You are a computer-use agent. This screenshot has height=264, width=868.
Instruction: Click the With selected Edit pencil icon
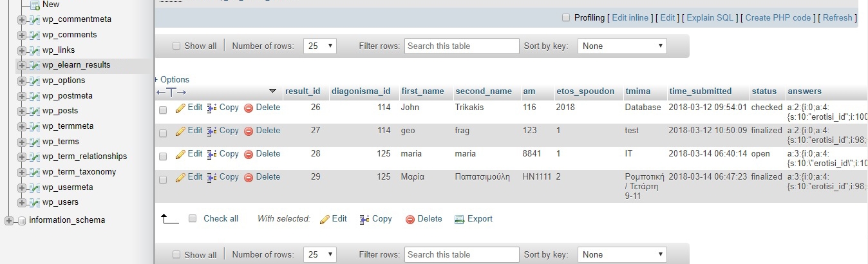tap(325, 220)
